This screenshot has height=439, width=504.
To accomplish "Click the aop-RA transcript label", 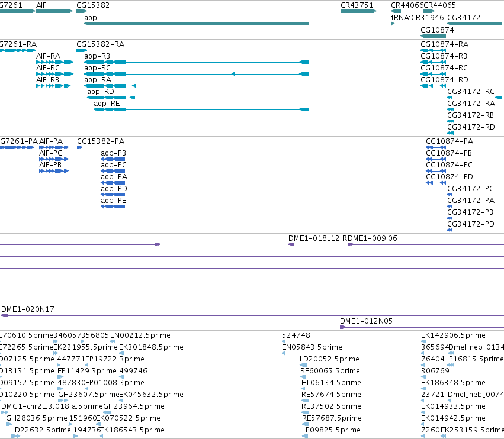I will click(98, 80).
